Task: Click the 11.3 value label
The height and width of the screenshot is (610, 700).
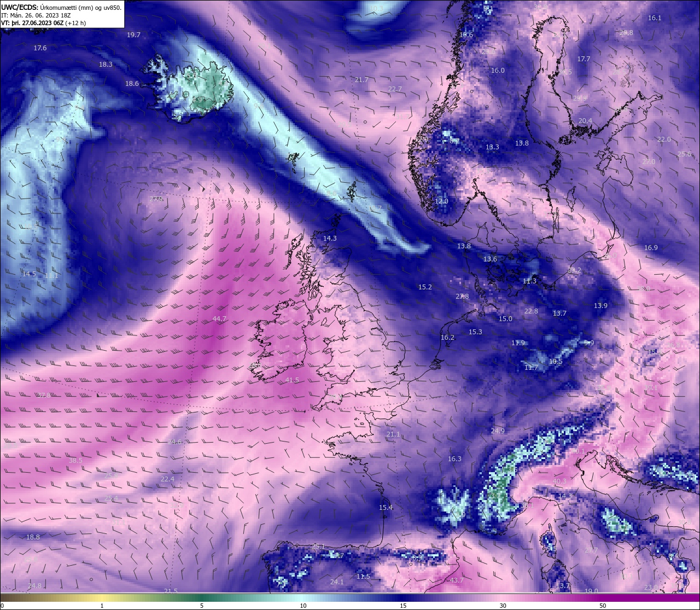Action: pyautogui.click(x=529, y=281)
